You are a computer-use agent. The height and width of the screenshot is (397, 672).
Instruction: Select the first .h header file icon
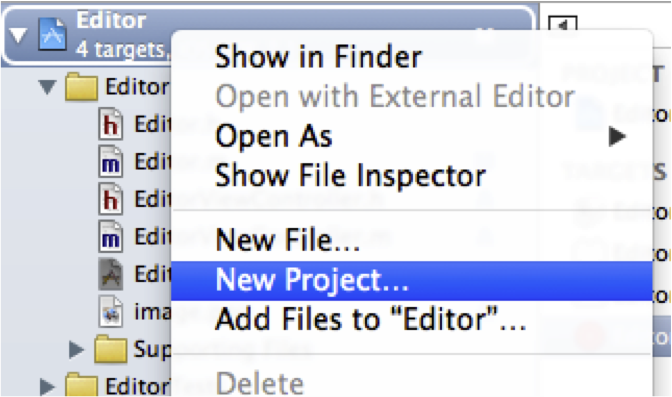click(x=111, y=124)
